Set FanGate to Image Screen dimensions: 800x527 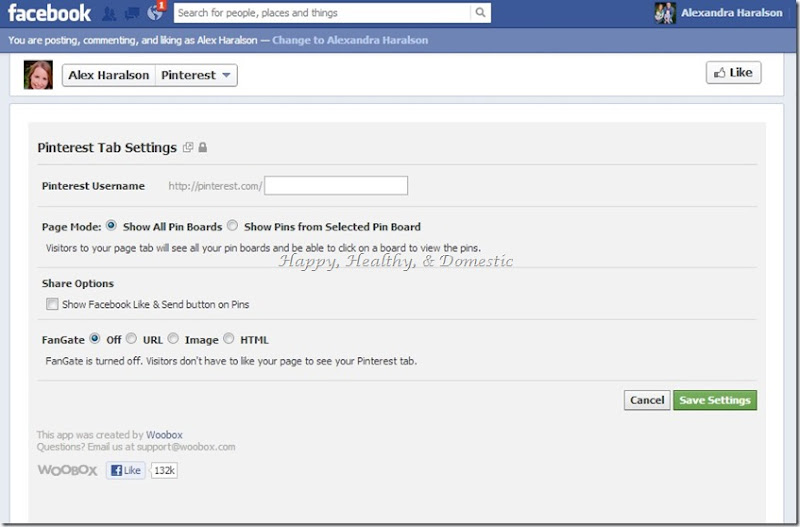pyautogui.click(x=173, y=338)
